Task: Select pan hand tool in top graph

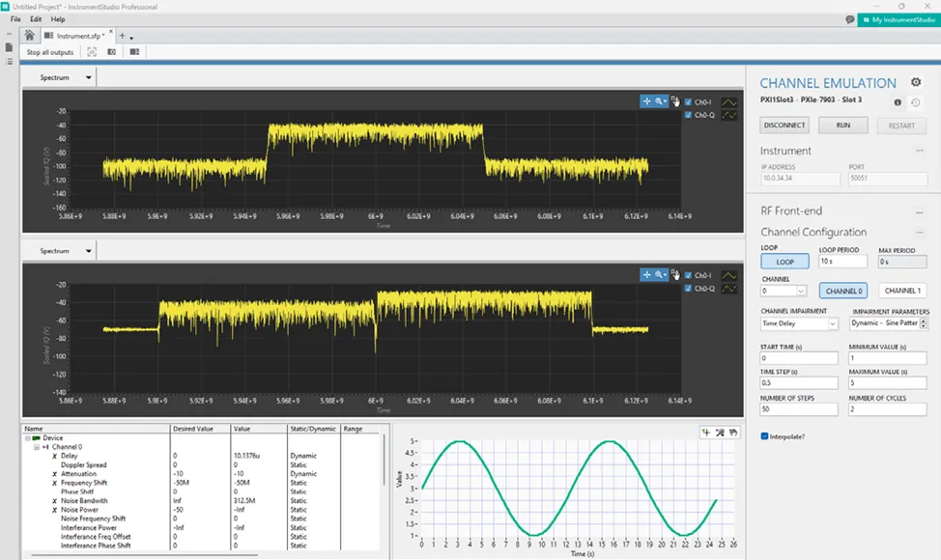Action: coord(675,101)
